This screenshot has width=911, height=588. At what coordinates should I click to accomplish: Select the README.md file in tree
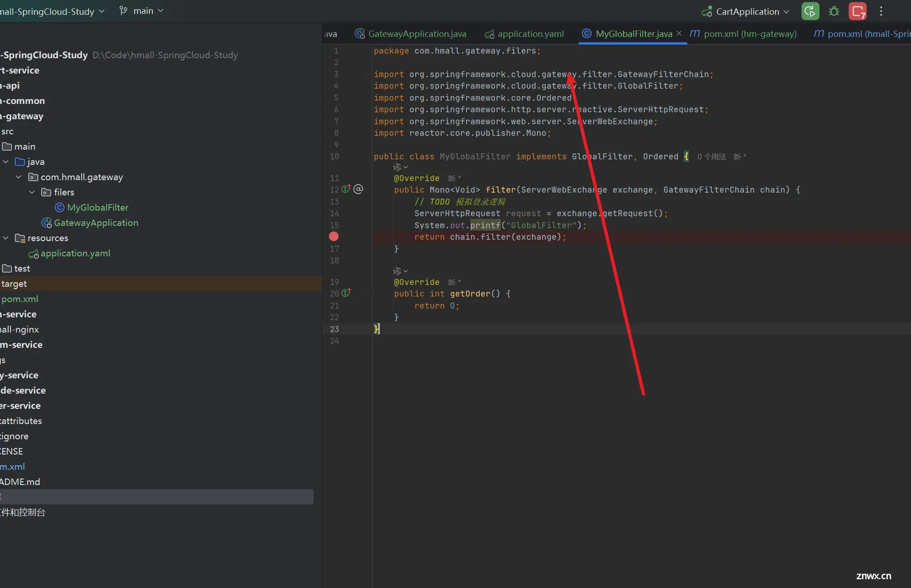tap(20, 482)
